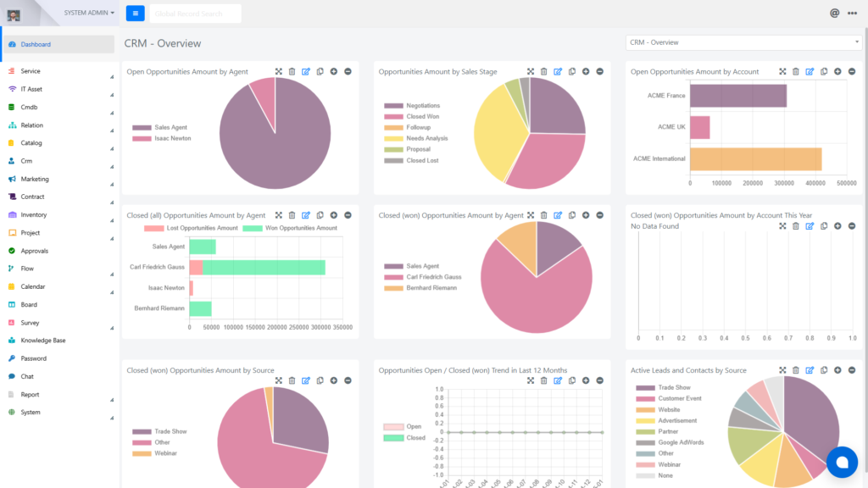Screen dimensions: 868x488
Task: Toggle Needs Analysis legend in Sales Stage chart
Action: [416, 138]
